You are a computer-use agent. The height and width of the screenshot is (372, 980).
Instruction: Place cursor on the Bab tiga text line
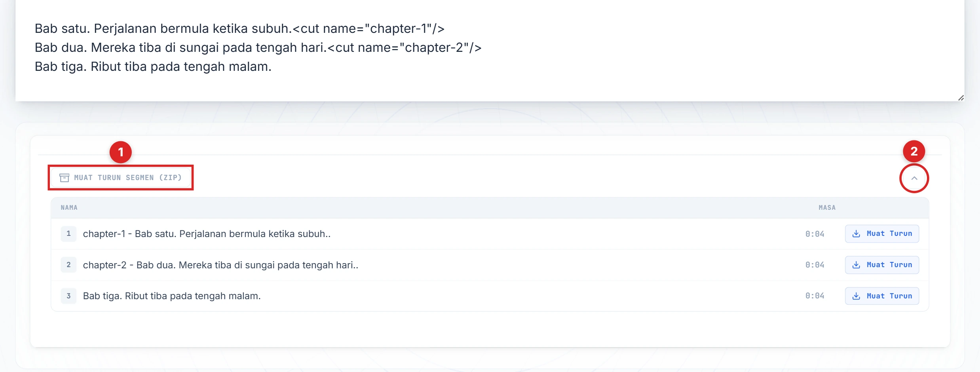click(153, 66)
